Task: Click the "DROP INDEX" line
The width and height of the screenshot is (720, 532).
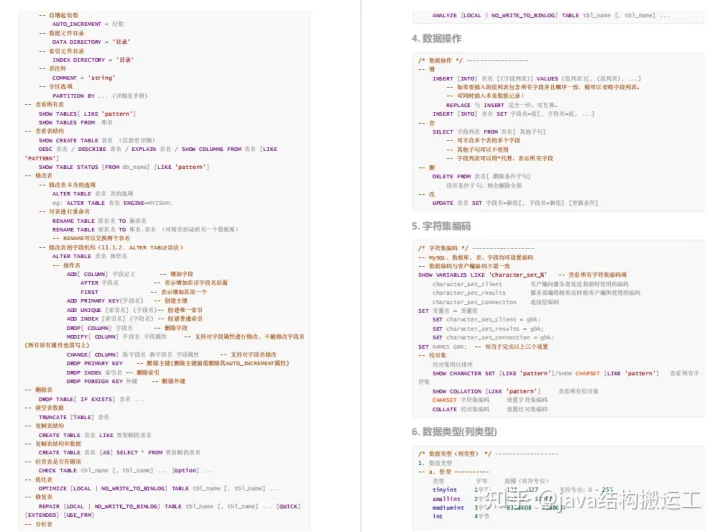Action: pyautogui.click(x=113, y=372)
